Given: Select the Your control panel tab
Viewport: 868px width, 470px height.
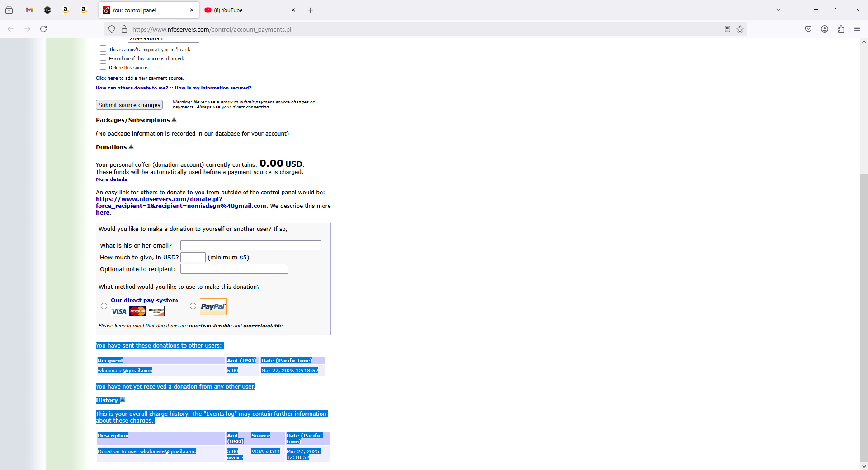Looking at the screenshot, I should coord(145,10).
